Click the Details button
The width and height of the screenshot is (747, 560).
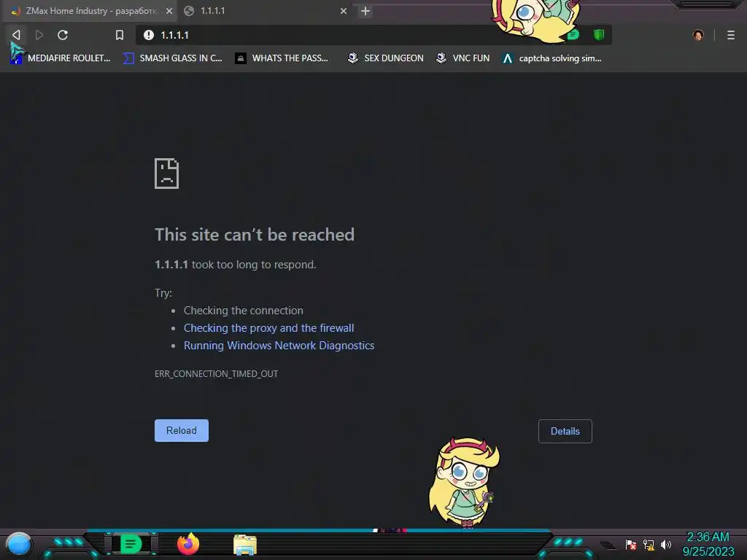(565, 431)
